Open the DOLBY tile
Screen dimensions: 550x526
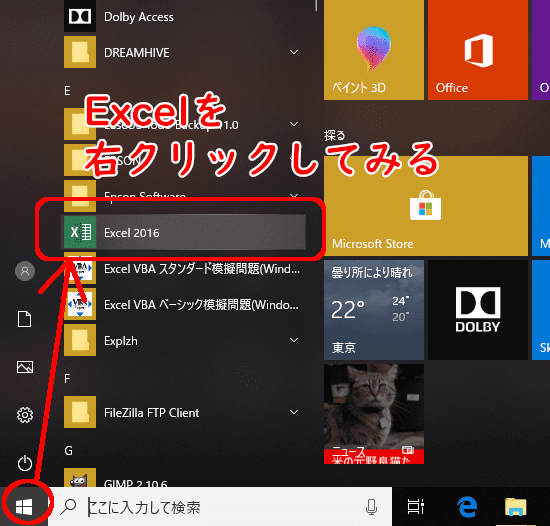tap(478, 310)
